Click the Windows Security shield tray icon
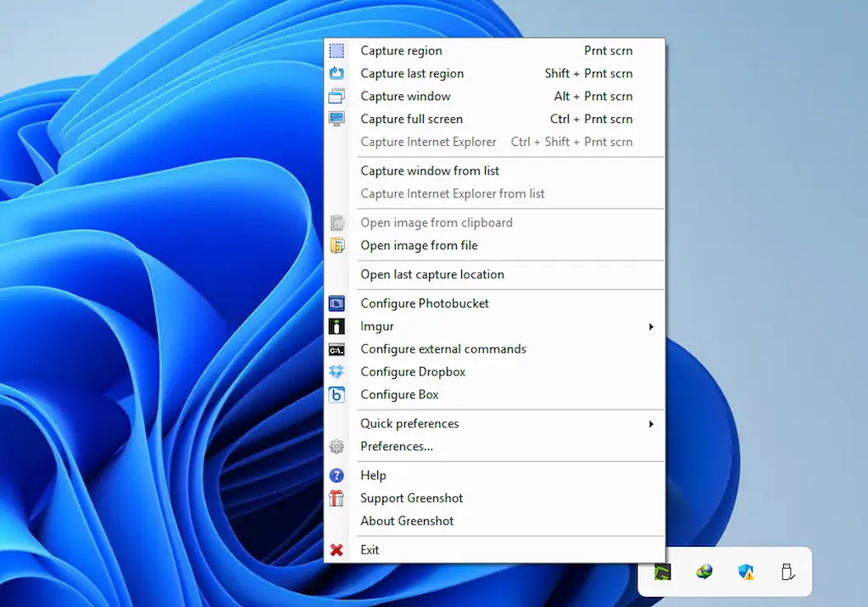 746,571
